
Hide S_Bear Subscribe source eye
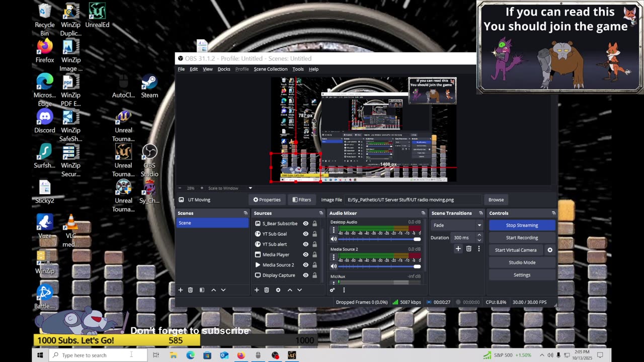[305, 224]
